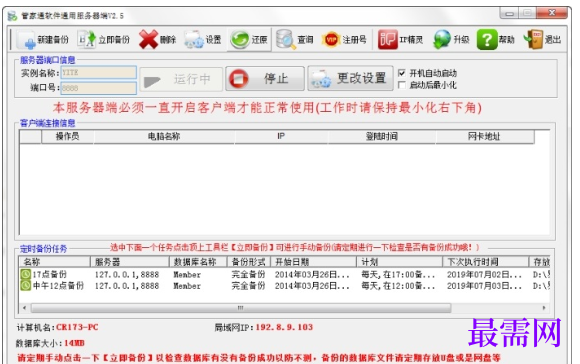Click the 电脑名称 column header
Screen dimensions: 580x364
(x=164, y=136)
